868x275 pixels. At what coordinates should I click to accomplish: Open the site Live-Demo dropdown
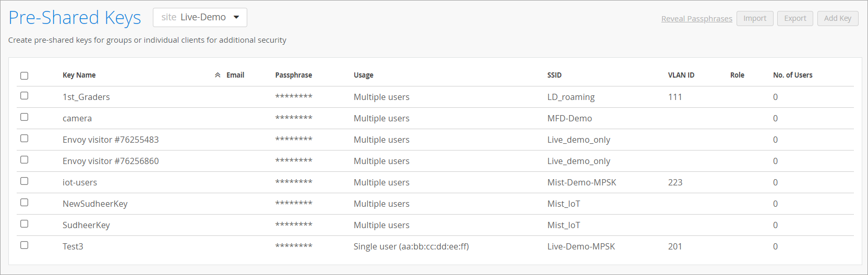pos(200,17)
